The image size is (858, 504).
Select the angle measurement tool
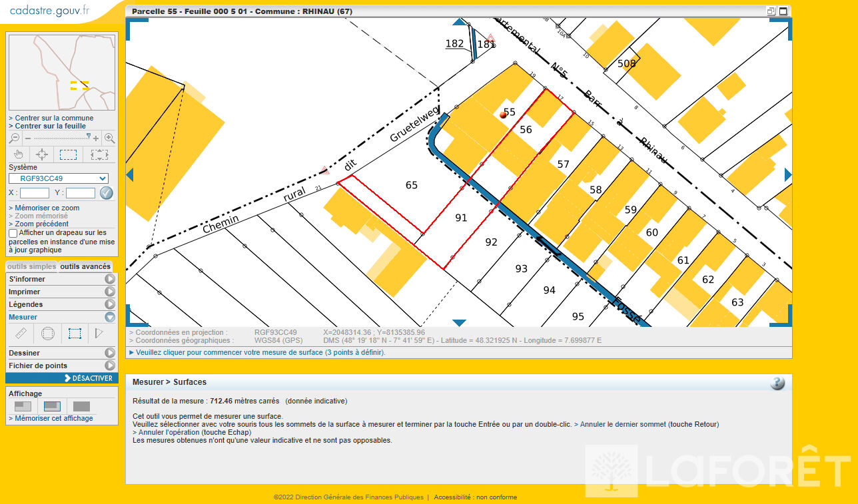tap(99, 333)
